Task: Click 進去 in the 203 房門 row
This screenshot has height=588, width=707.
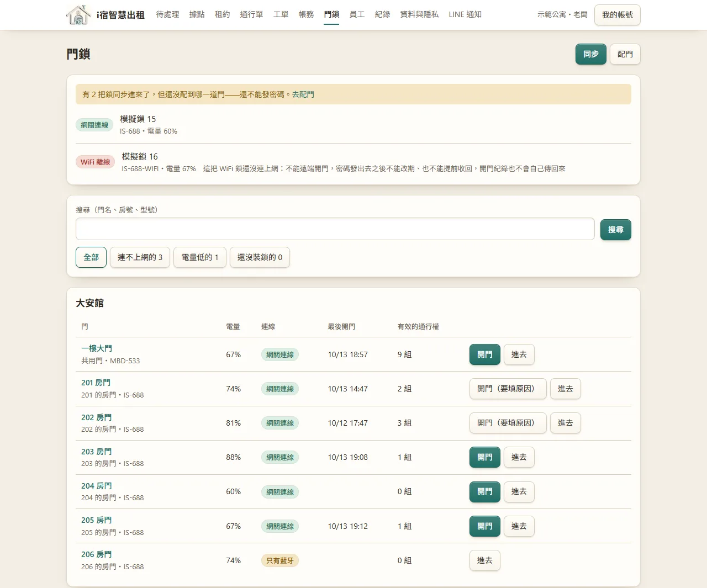Action: click(x=519, y=457)
